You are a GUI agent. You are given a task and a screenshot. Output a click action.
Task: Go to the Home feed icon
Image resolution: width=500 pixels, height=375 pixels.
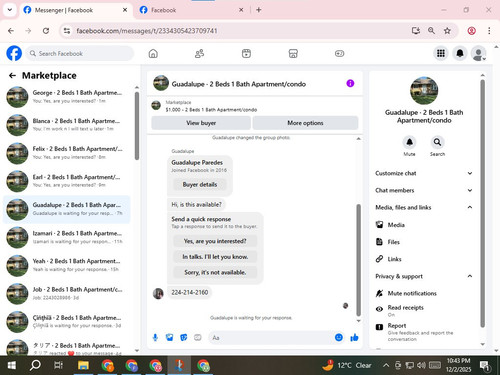tap(153, 53)
